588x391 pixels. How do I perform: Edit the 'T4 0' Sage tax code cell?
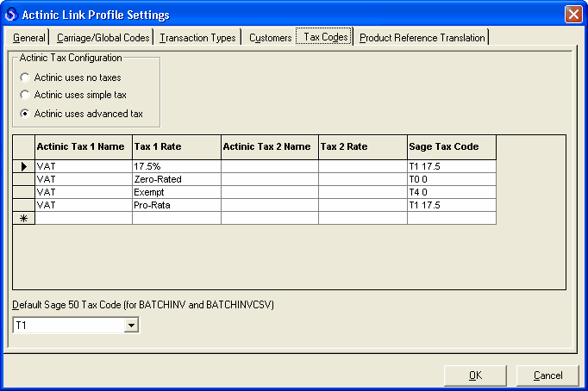click(451, 192)
